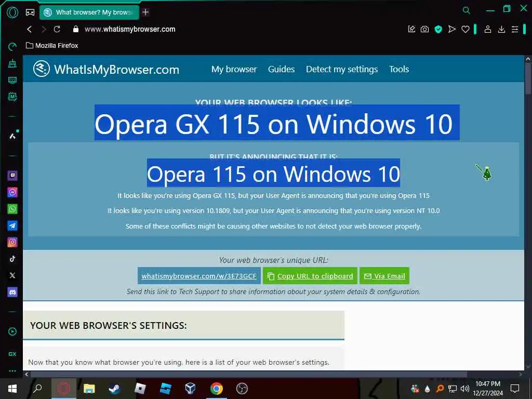Open Instagram in sidebar
This screenshot has height=399, width=532.
pos(12,242)
